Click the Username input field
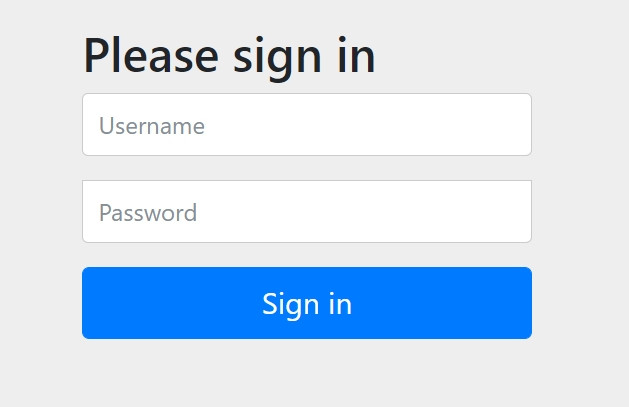 coord(307,125)
